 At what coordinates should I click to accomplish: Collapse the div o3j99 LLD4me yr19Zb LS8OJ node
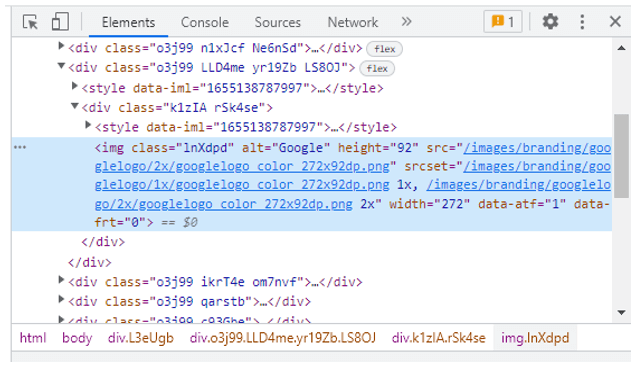(61, 65)
